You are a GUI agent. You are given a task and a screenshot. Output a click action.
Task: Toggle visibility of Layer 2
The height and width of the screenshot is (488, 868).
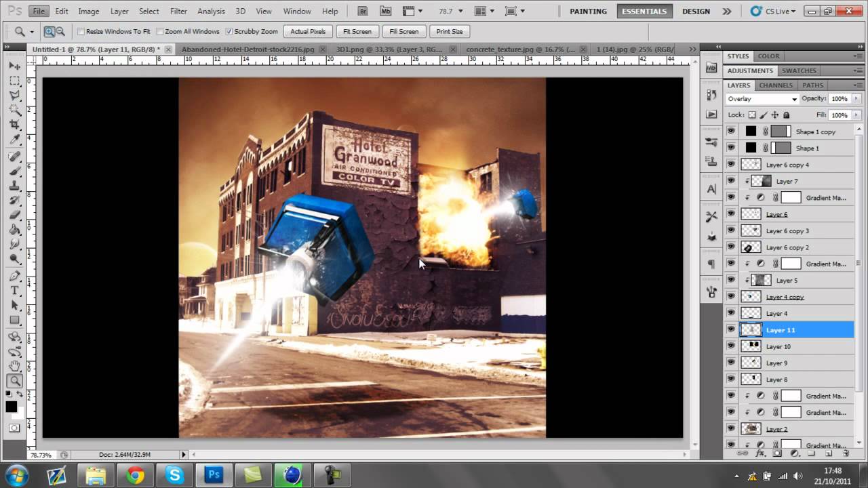pos(731,429)
